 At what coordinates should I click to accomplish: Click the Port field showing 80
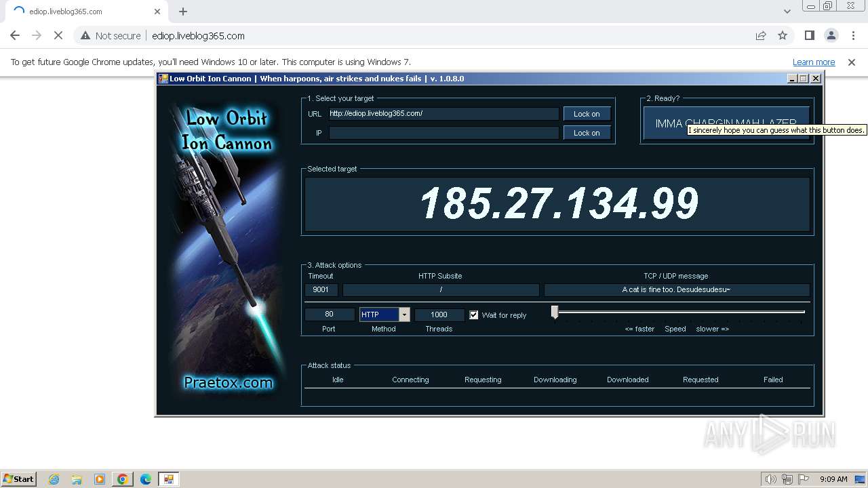pyautogui.click(x=329, y=314)
